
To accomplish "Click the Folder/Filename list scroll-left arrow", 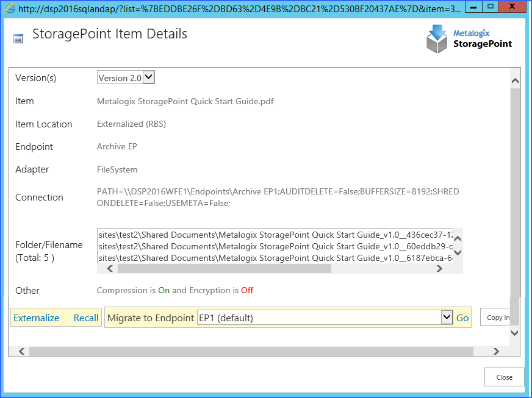I will pyautogui.click(x=110, y=269).
